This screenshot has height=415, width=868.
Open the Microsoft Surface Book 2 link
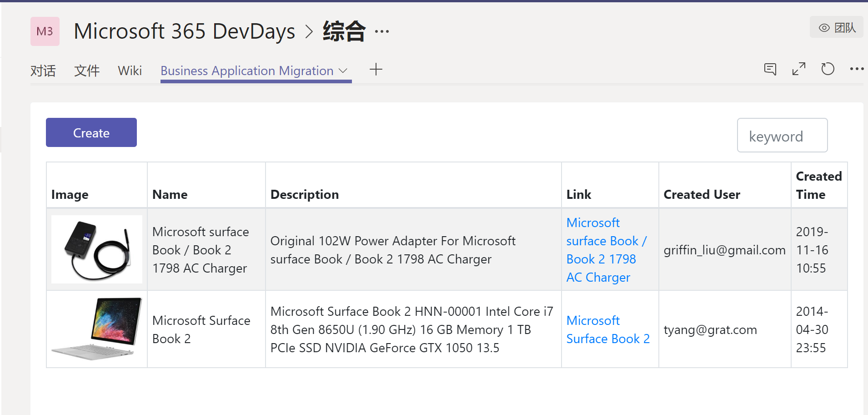click(608, 329)
